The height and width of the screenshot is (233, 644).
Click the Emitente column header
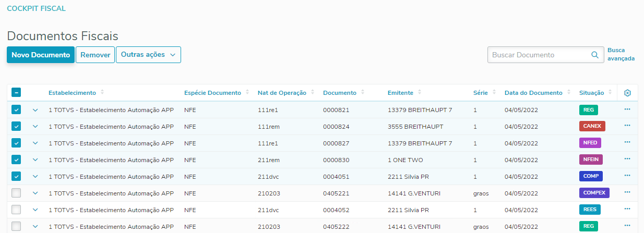click(x=400, y=93)
